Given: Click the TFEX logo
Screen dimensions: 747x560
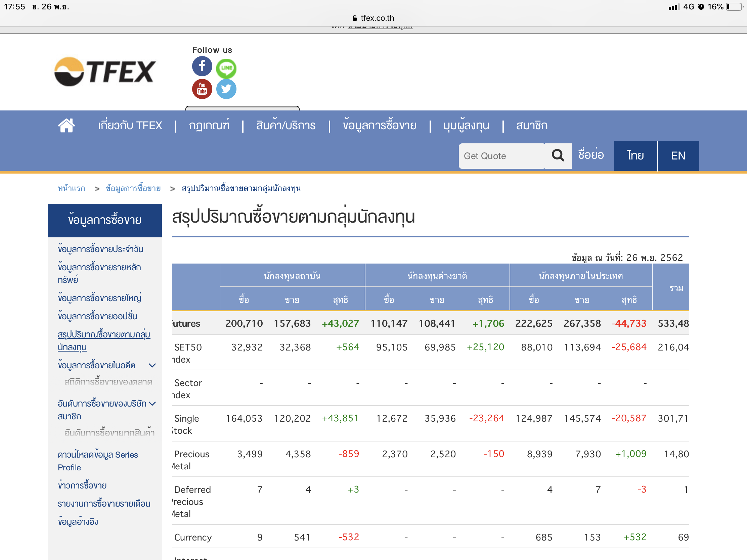Looking at the screenshot, I should click(x=105, y=72).
